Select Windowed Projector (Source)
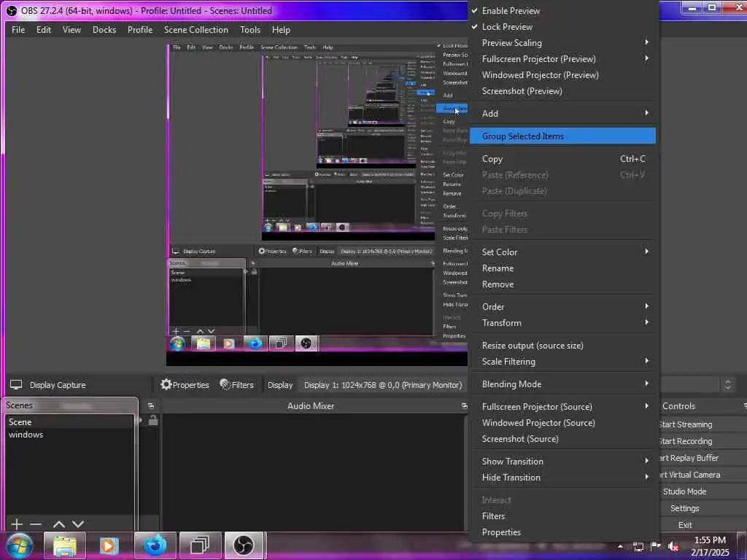This screenshot has height=560, width=747. 562,423
